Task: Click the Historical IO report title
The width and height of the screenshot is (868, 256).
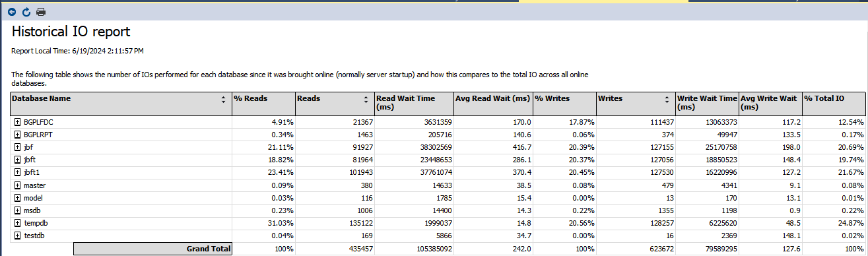Action: click(71, 32)
